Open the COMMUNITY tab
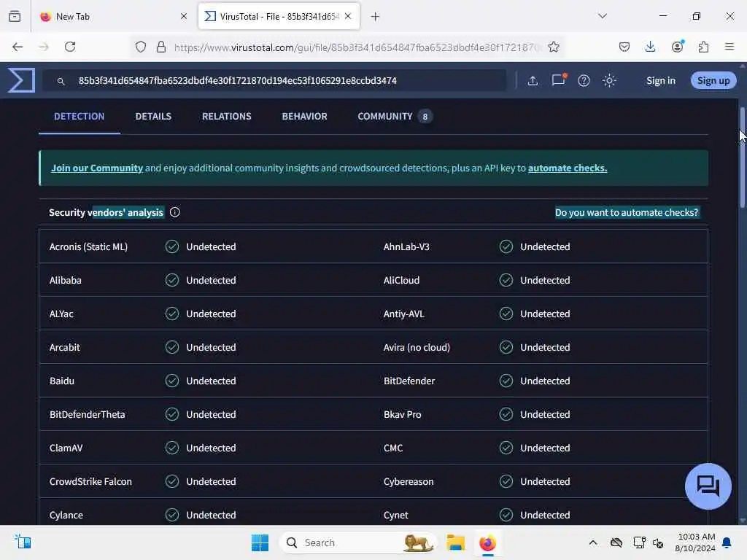 pyautogui.click(x=395, y=116)
